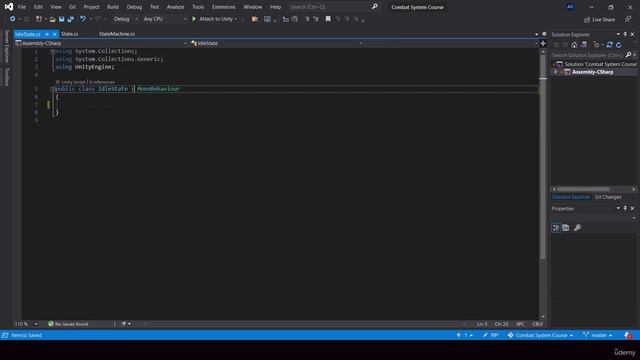Click the Open File folder icon

pos(52,19)
